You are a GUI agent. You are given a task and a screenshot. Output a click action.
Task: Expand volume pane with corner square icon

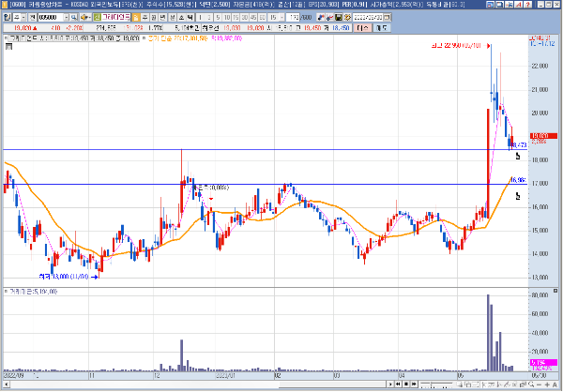click(555, 291)
